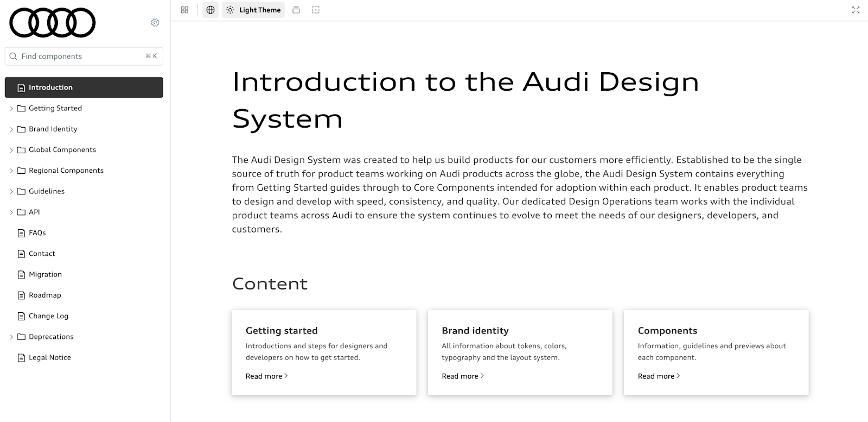Click the API folder icon
868x422 pixels.
click(22, 212)
